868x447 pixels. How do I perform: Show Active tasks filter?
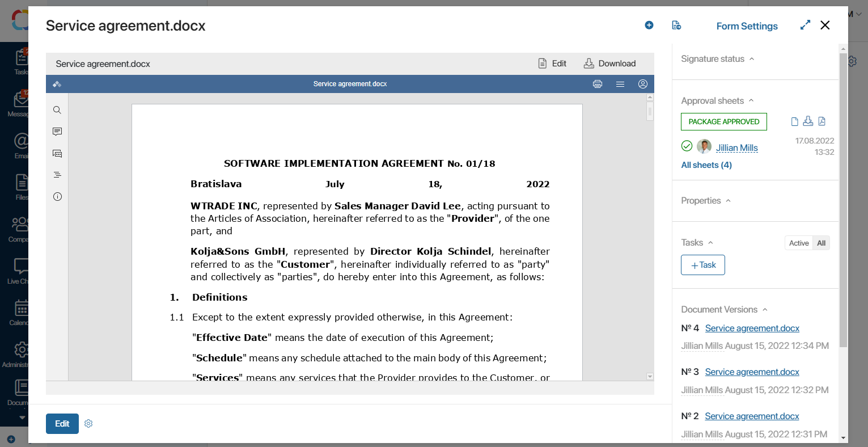click(799, 243)
